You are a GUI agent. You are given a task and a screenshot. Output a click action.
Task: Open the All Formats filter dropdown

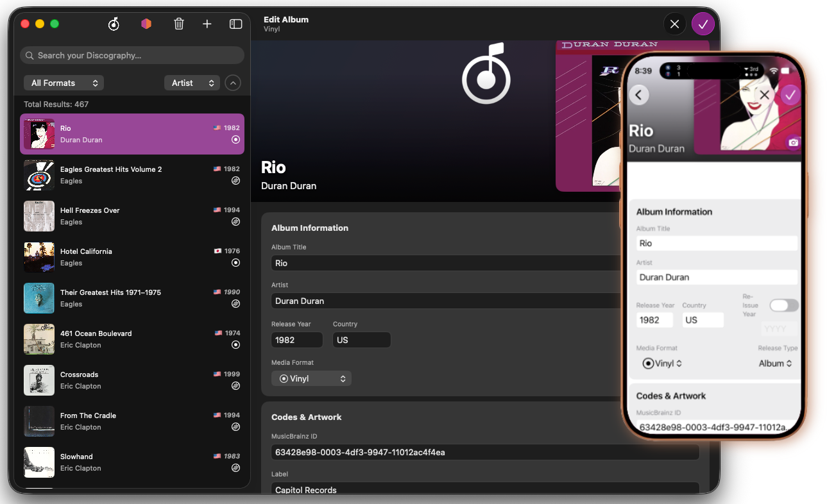point(64,83)
